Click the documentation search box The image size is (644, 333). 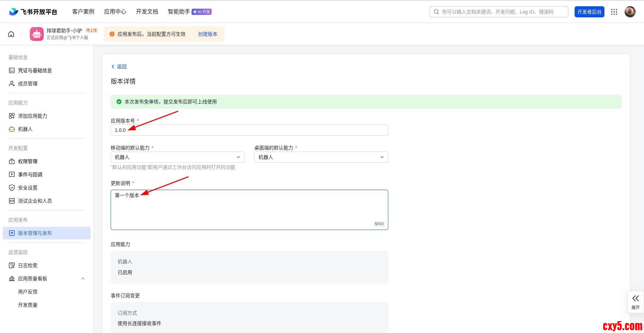[499, 12]
